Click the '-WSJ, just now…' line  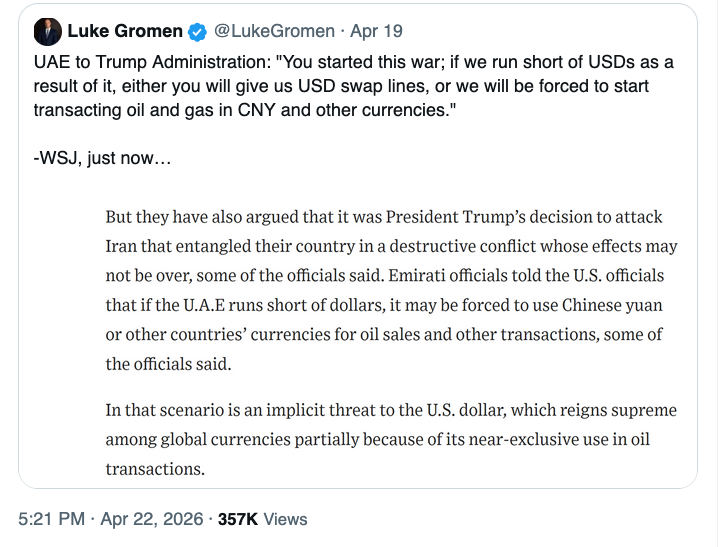coord(102,159)
